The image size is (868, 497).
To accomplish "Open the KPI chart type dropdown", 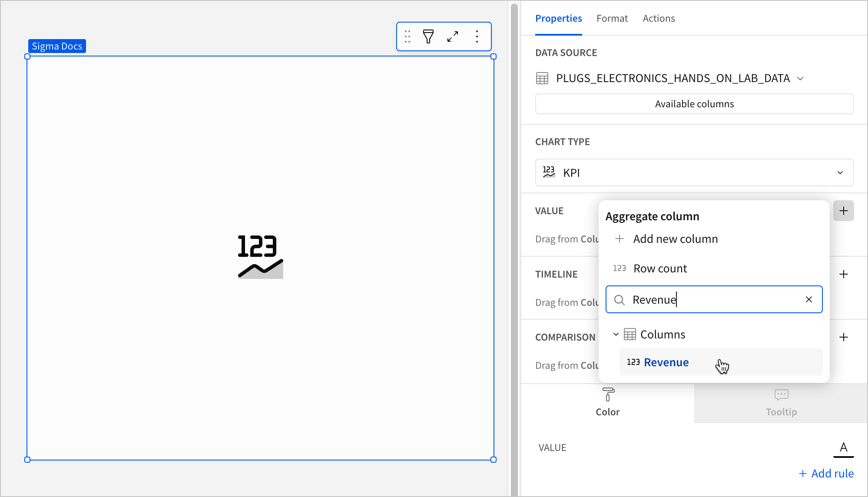I will click(840, 172).
